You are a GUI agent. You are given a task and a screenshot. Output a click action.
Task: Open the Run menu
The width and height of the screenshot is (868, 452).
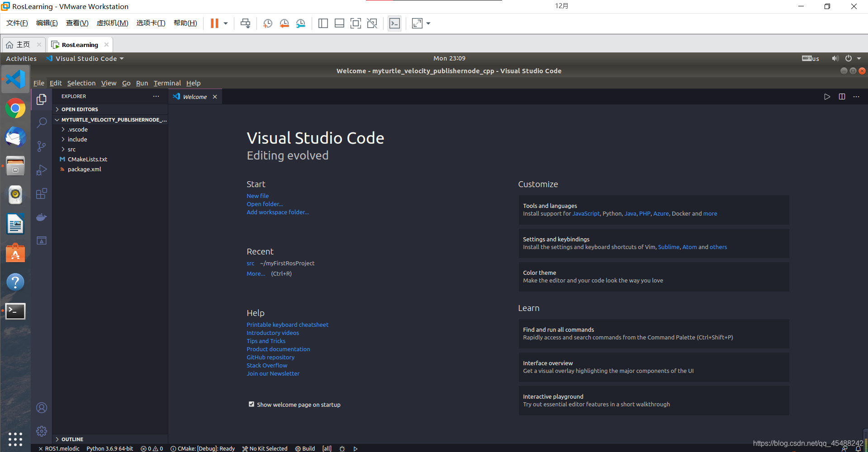pos(142,83)
